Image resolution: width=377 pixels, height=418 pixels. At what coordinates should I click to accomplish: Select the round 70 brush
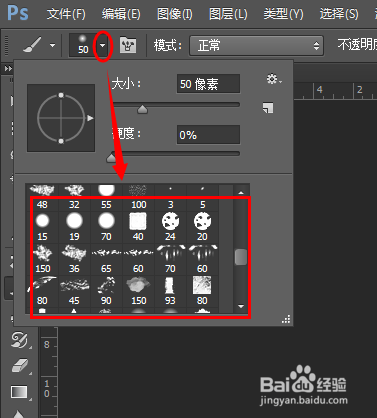(106, 227)
